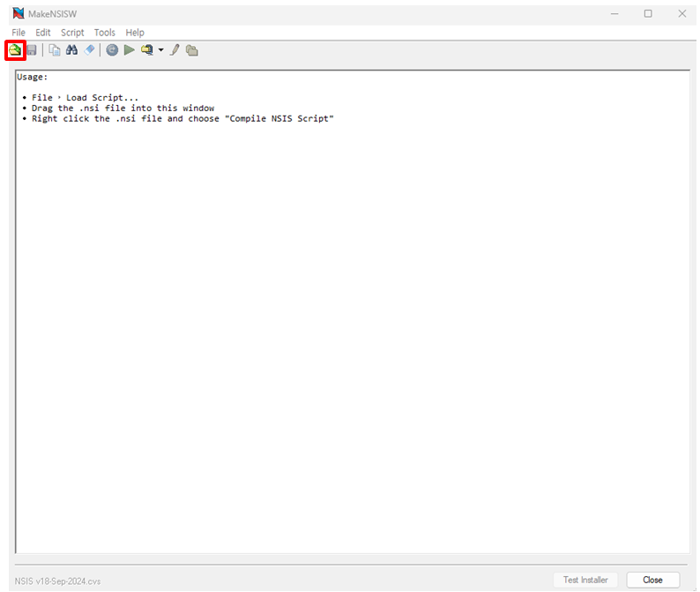Click the MakeNSISW title bar app icon
This screenshot has width=700, height=592.
(x=19, y=13)
